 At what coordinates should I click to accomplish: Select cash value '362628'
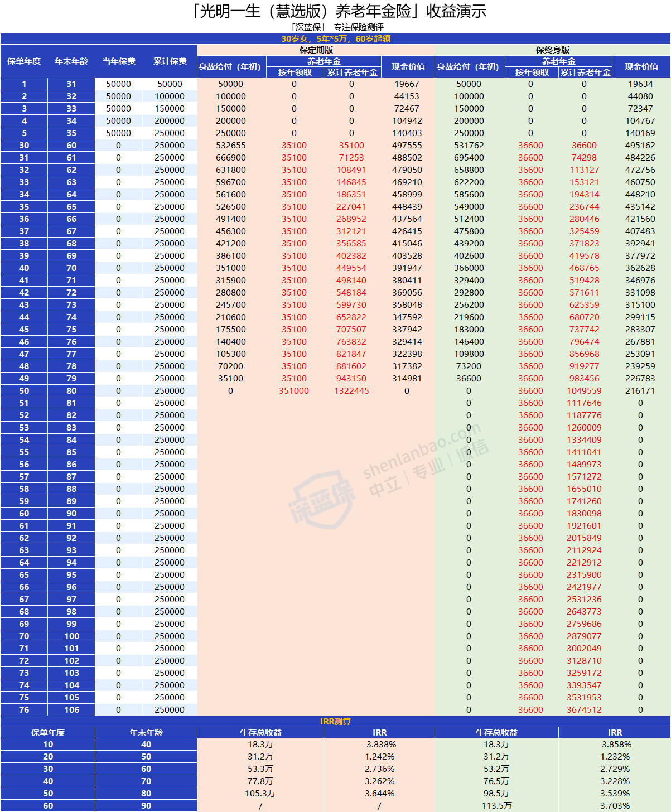tap(640, 268)
